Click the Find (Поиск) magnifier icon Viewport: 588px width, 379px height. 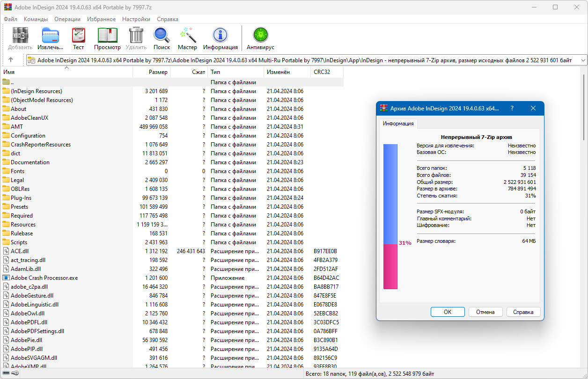162,38
